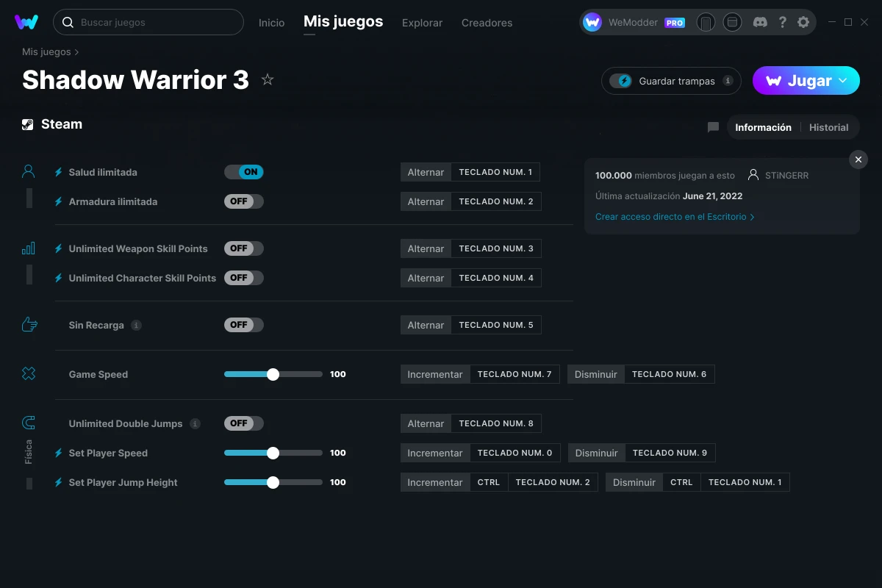This screenshot has height=588, width=882.
Task: Open Explorar tab
Action: point(422,23)
